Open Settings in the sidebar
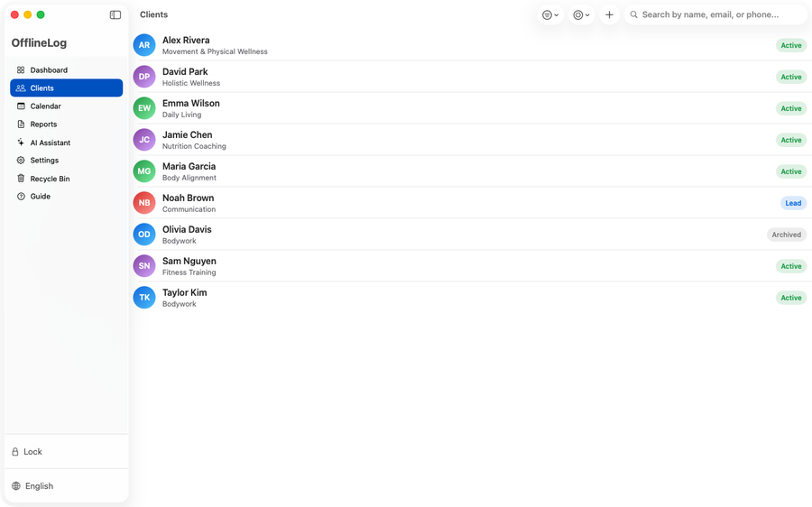The image size is (812, 507). 66,161
